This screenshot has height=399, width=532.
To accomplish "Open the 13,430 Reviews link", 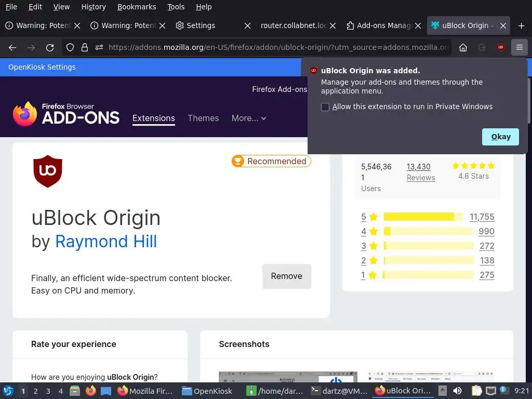I will (421, 172).
